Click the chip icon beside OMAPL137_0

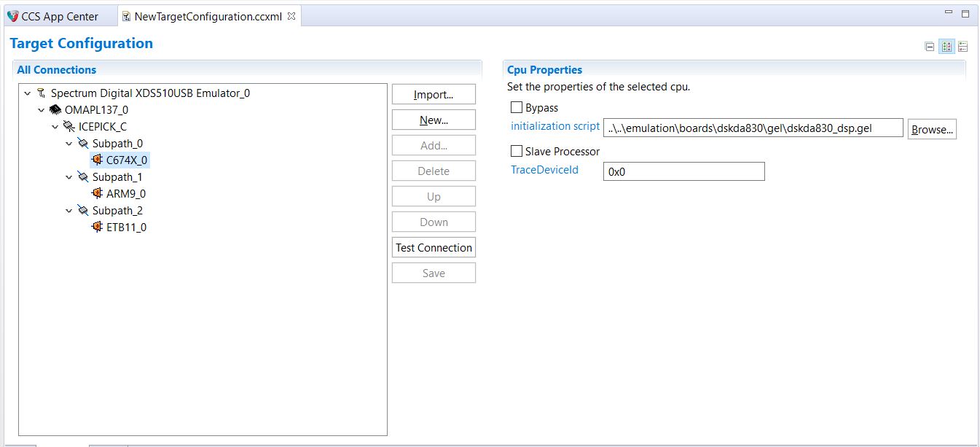pyautogui.click(x=55, y=110)
